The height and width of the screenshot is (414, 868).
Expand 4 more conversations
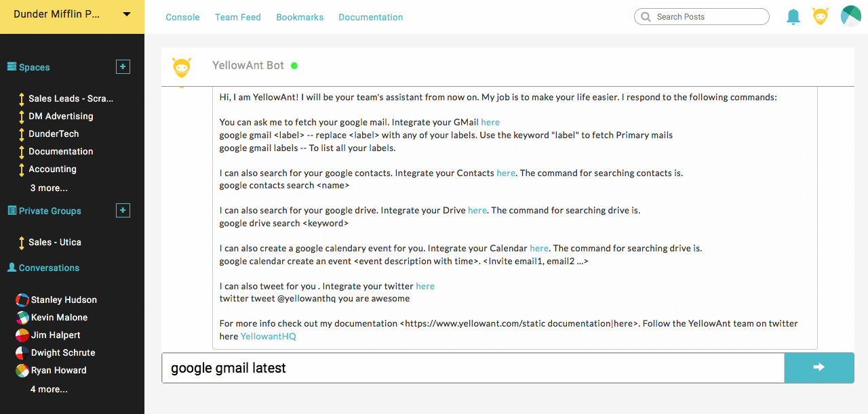49,389
